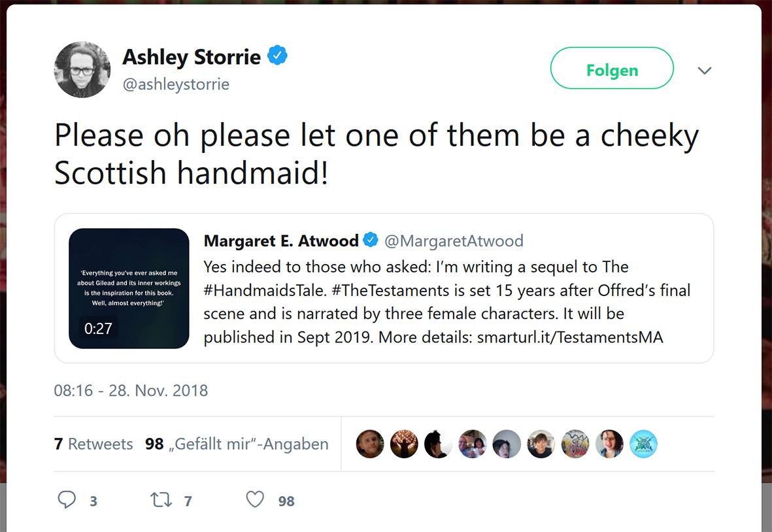
Task: Play the 0:27 video thumbnail
Action: coord(129,288)
